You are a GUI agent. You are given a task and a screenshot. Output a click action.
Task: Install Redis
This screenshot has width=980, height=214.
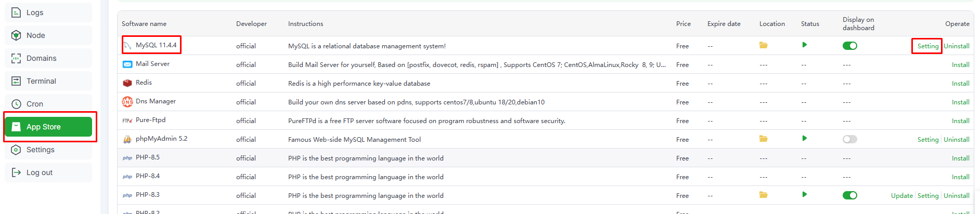(x=961, y=84)
